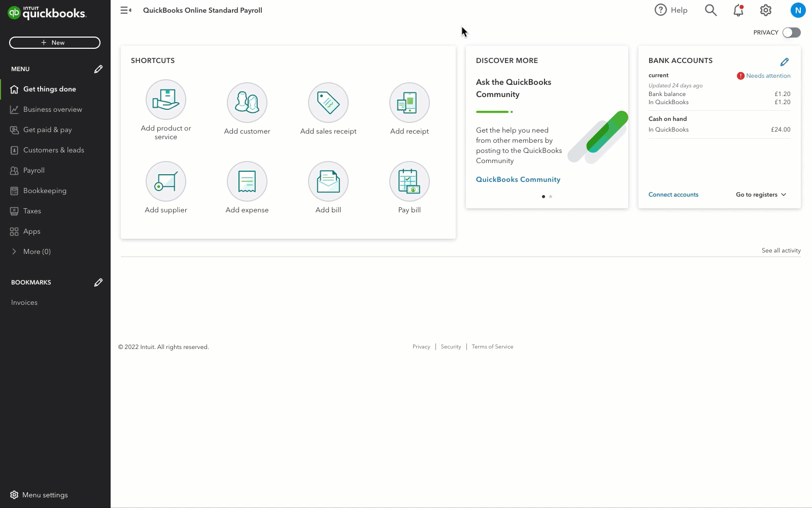This screenshot has width=812, height=508.
Task: Open Apps in the sidebar
Action: tap(31, 231)
